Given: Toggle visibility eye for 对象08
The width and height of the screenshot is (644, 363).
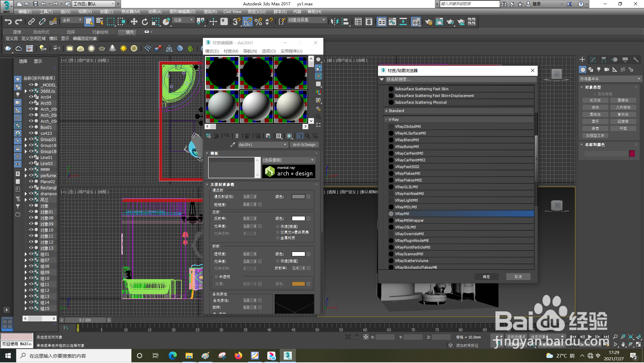Looking at the screenshot, I should 31,218.
